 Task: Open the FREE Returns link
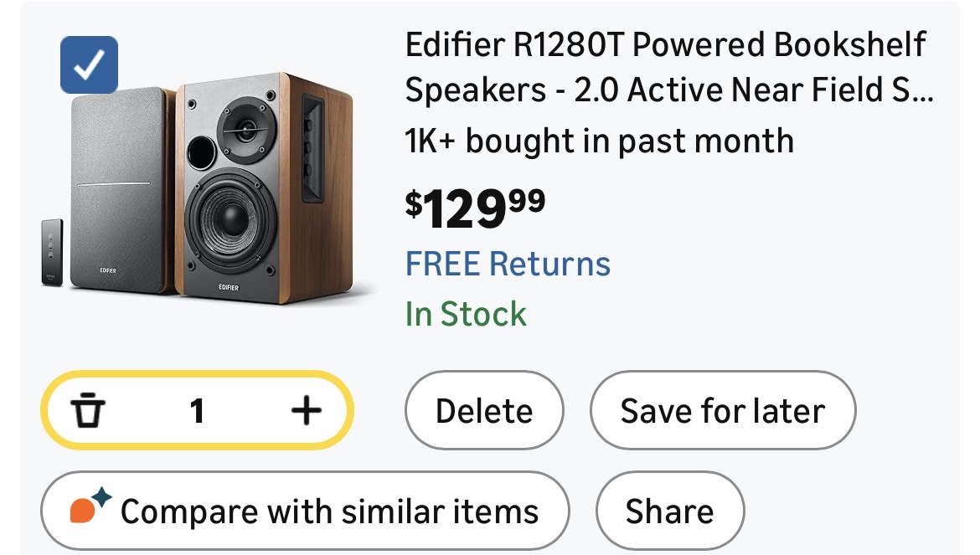[508, 264]
